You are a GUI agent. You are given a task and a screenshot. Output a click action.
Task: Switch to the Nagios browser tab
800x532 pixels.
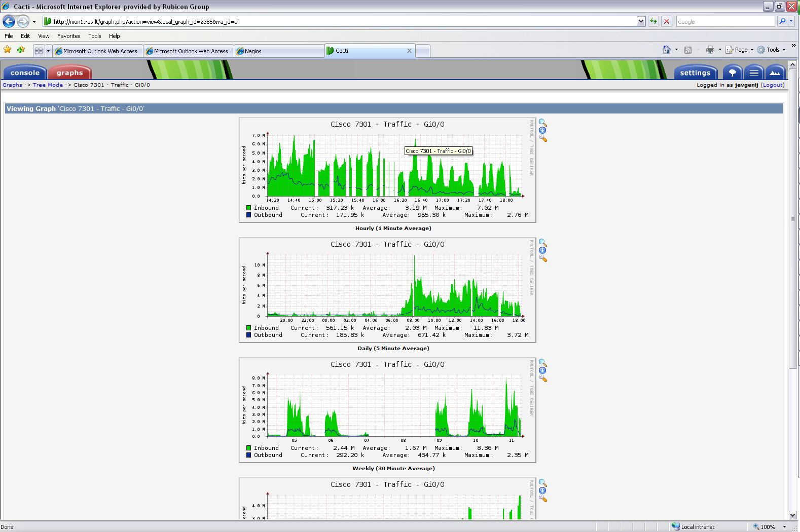click(279, 51)
